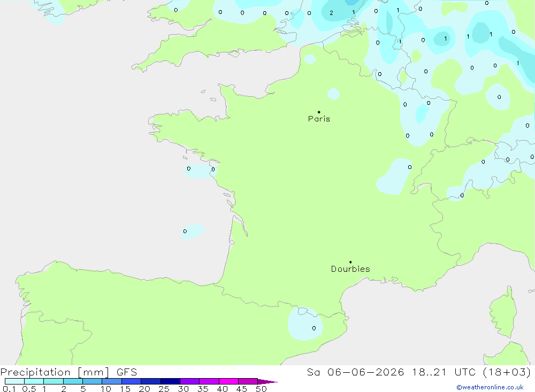This screenshot has width=535, height=392.
Task: Click the legend value 30 label
Action: 183,389
